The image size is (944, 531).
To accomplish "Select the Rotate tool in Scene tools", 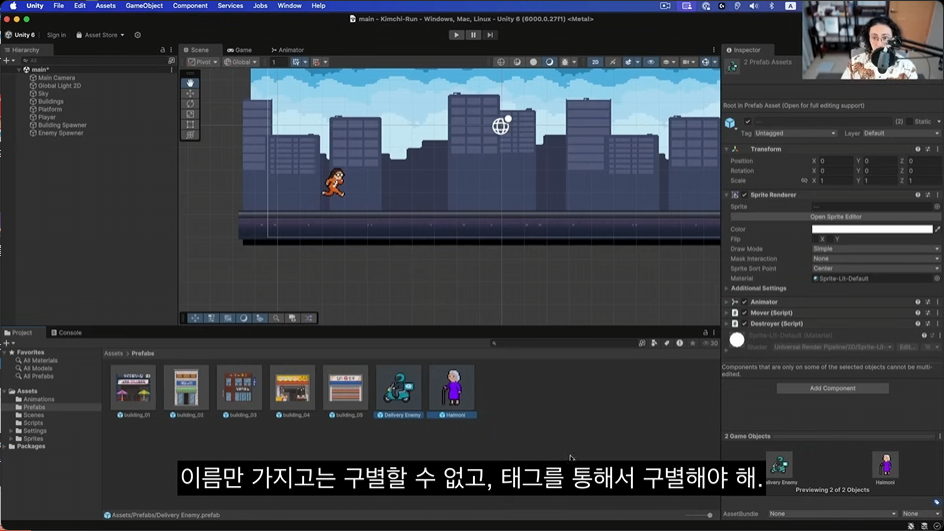I will pos(190,104).
